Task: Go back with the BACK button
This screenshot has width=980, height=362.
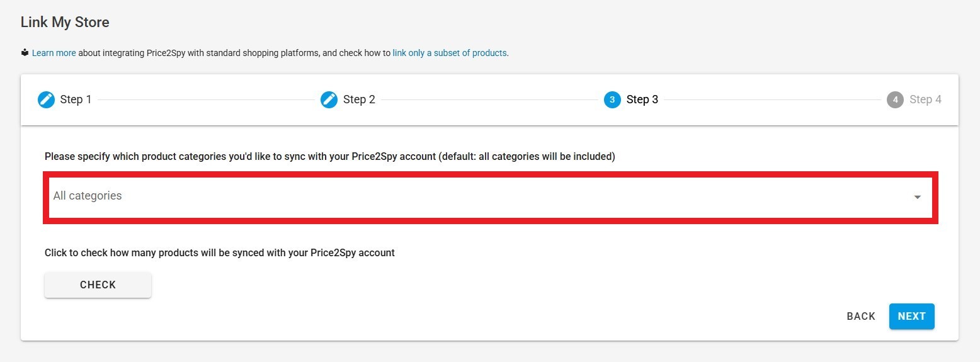Action: [x=861, y=316]
